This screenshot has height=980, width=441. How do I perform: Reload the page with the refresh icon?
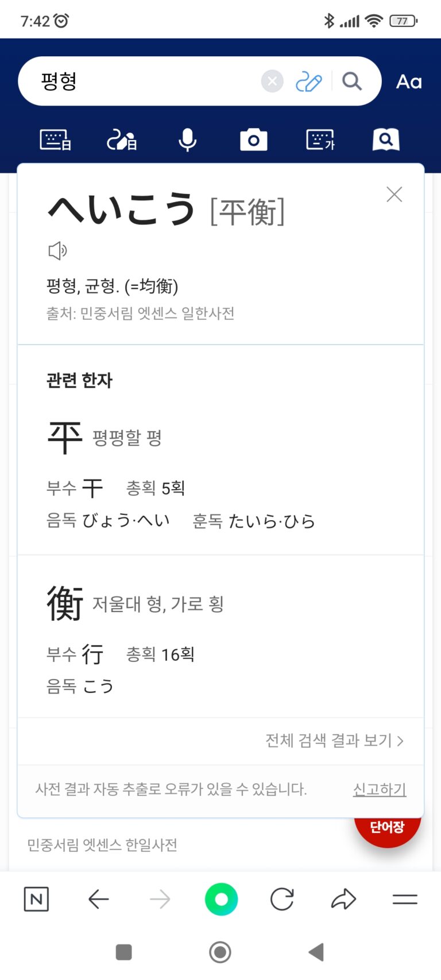click(282, 899)
